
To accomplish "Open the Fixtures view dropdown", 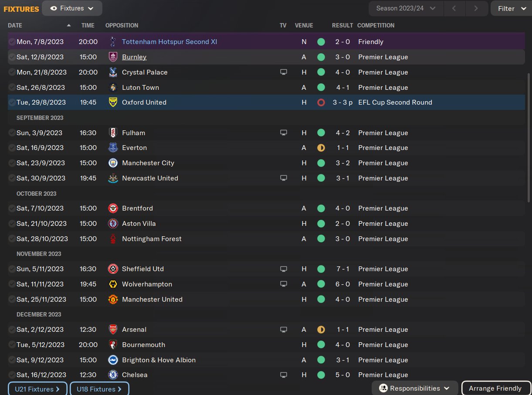I will [72, 8].
